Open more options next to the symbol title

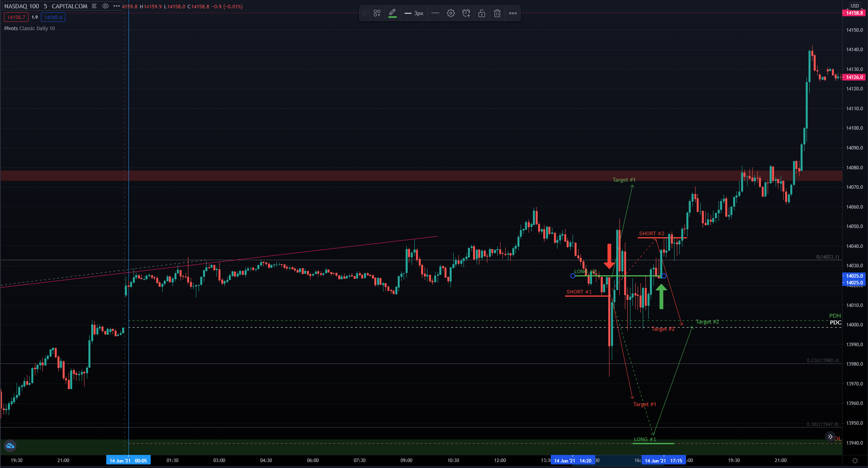(117, 6)
